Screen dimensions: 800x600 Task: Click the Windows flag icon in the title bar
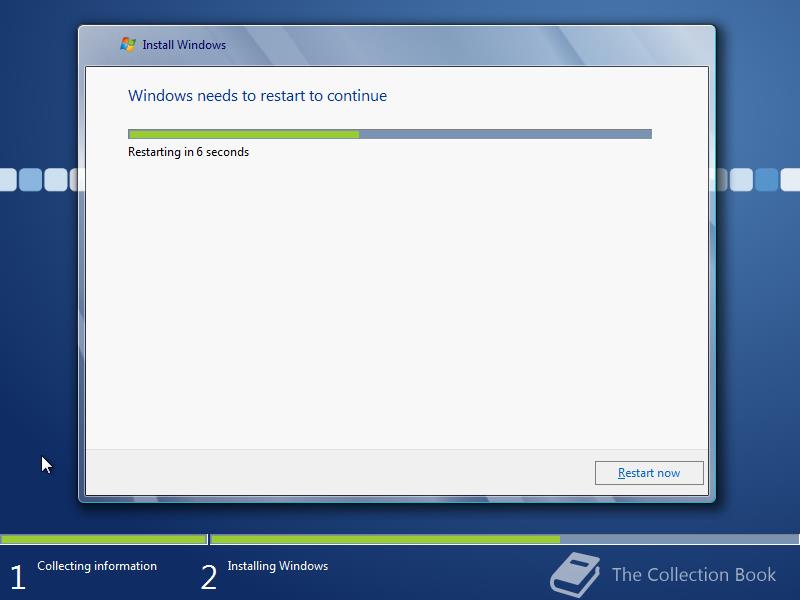click(x=128, y=44)
